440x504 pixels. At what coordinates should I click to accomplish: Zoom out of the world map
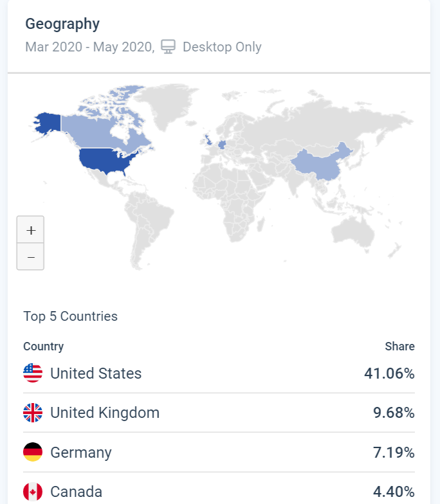[x=30, y=257]
